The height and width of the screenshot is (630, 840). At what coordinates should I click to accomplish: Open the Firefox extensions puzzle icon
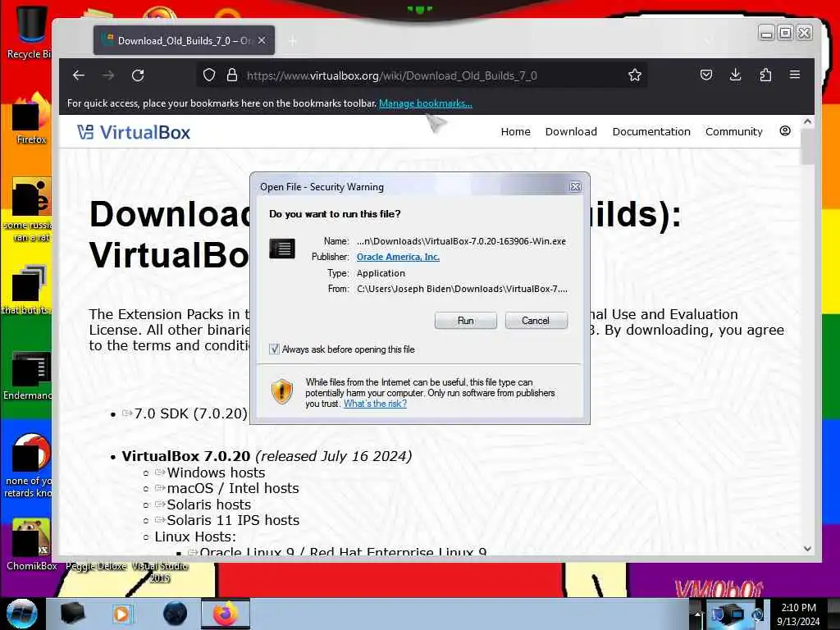pos(765,75)
